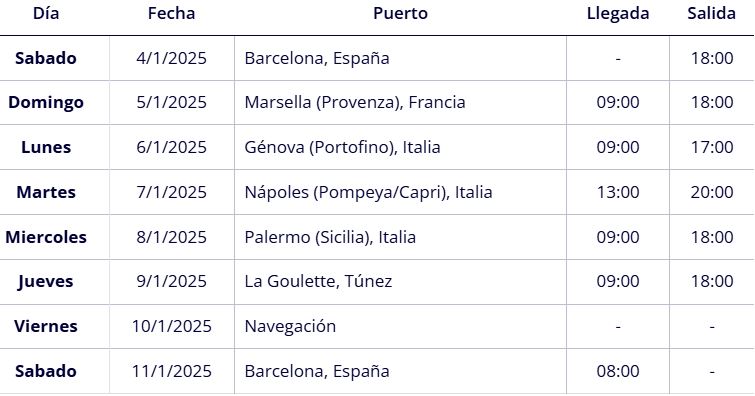Select the Barcelona, España port on 4/1/2025
Image resolution: width=755 pixels, height=396 pixels.
pyautogui.click(x=317, y=58)
